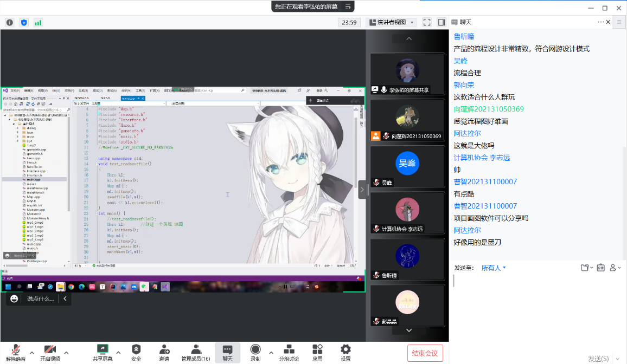Select Hero.cpp in Solution Explorer tree

click(33, 158)
